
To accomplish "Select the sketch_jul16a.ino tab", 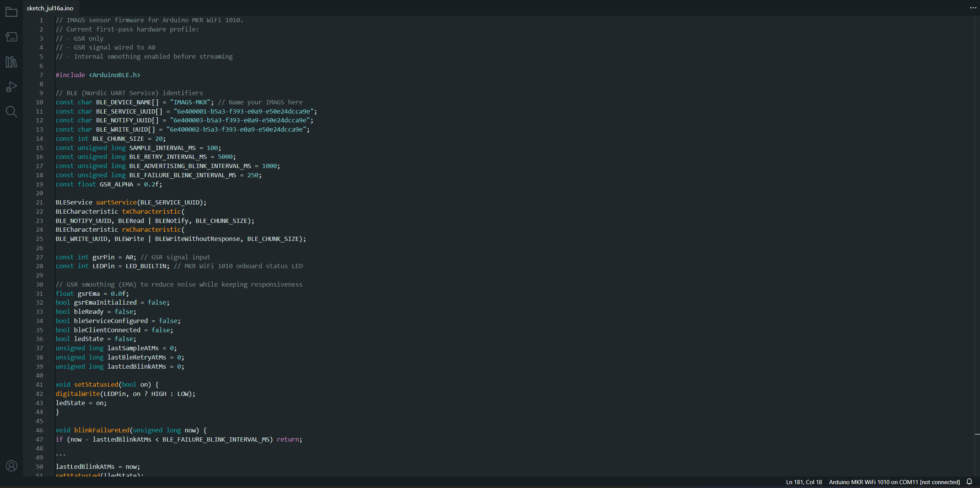I will (50, 8).
